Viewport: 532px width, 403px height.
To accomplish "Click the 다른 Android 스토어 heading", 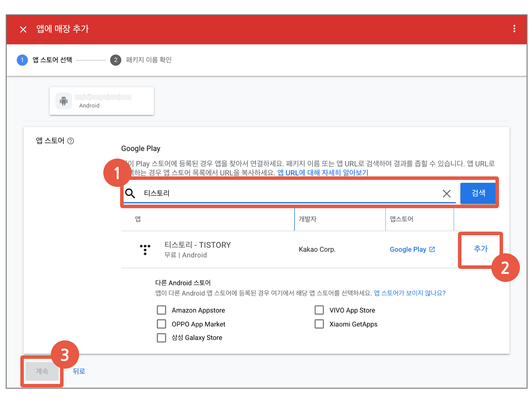I will [183, 283].
